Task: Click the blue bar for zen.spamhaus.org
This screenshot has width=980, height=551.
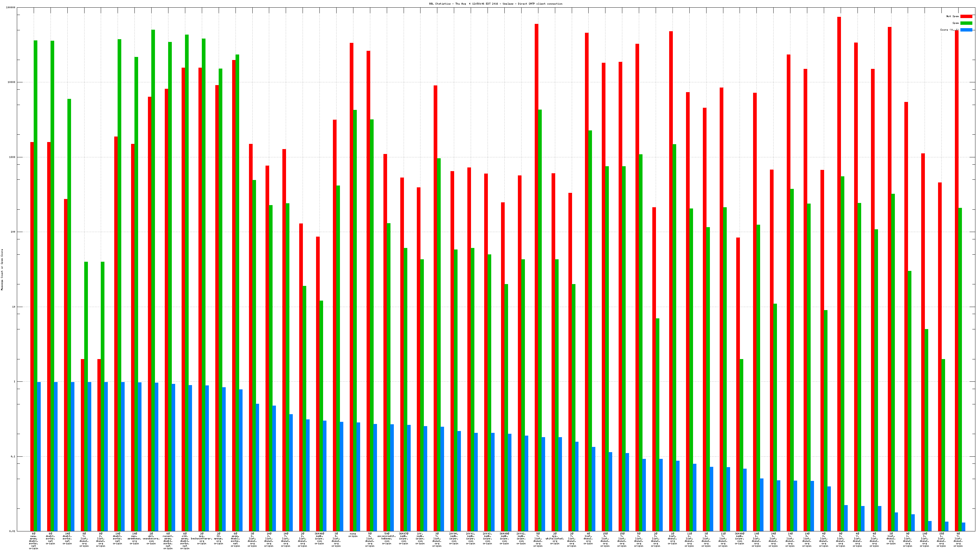Action: click(140, 456)
